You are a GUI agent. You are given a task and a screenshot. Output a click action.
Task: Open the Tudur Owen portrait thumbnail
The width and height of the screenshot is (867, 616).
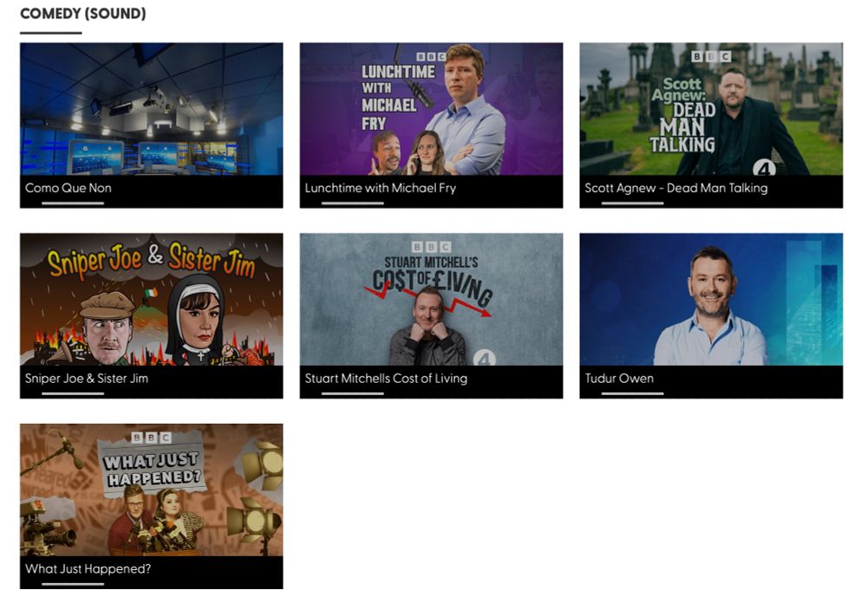pyautogui.click(x=711, y=299)
